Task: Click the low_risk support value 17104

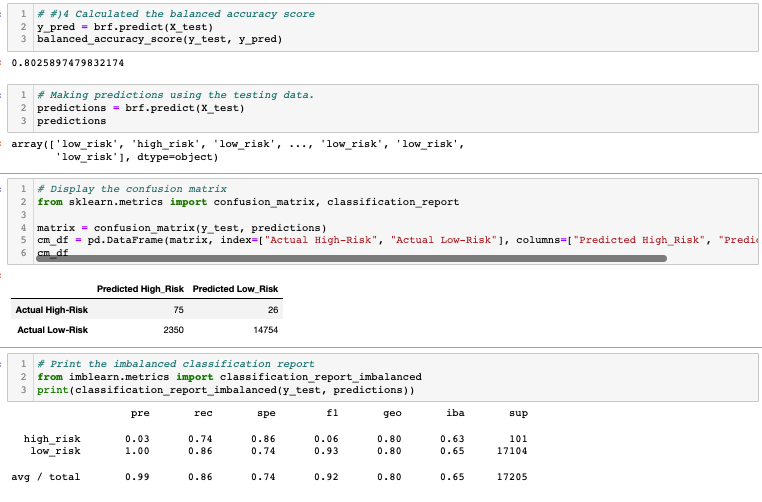Action: click(x=512, y=451)
